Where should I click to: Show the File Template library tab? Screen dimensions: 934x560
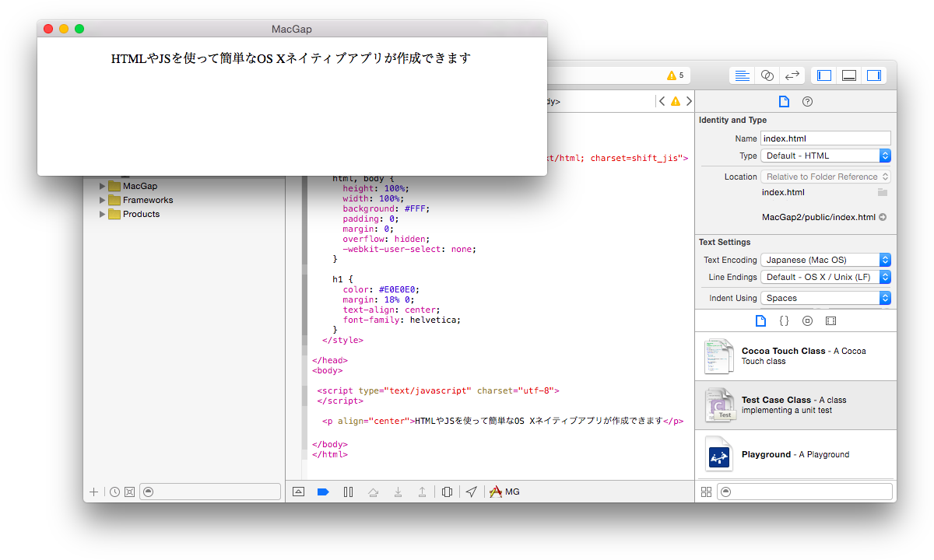760,320
